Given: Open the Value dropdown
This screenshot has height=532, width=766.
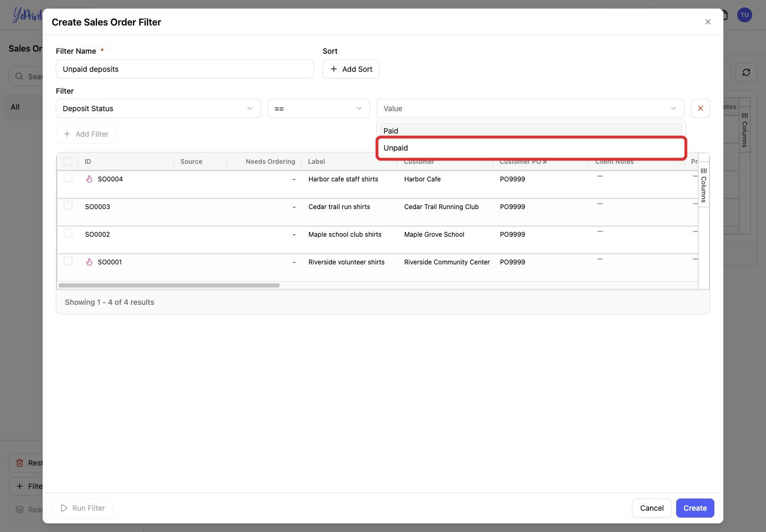Looking at the screenshot, I should click(x=530, y=109).
